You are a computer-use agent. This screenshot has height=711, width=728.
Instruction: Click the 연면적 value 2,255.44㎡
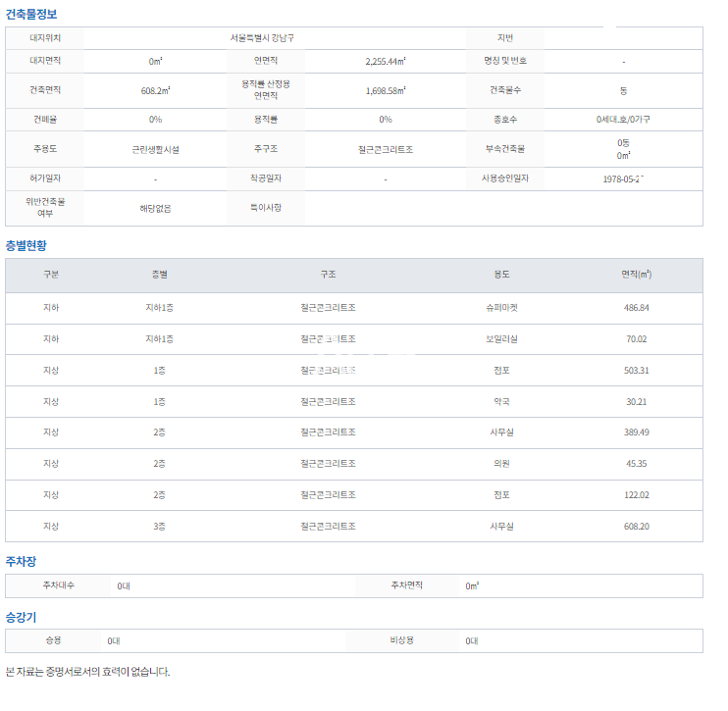coord(386,61)
